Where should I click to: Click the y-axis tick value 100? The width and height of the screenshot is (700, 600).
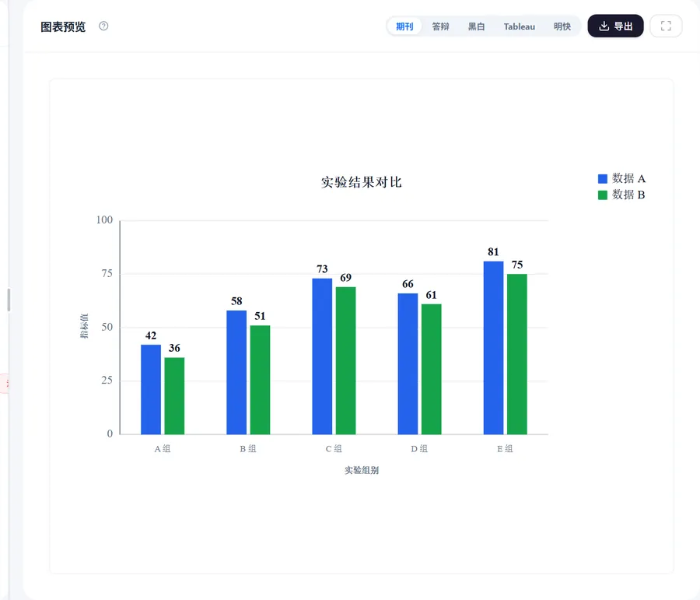(104, 219)
